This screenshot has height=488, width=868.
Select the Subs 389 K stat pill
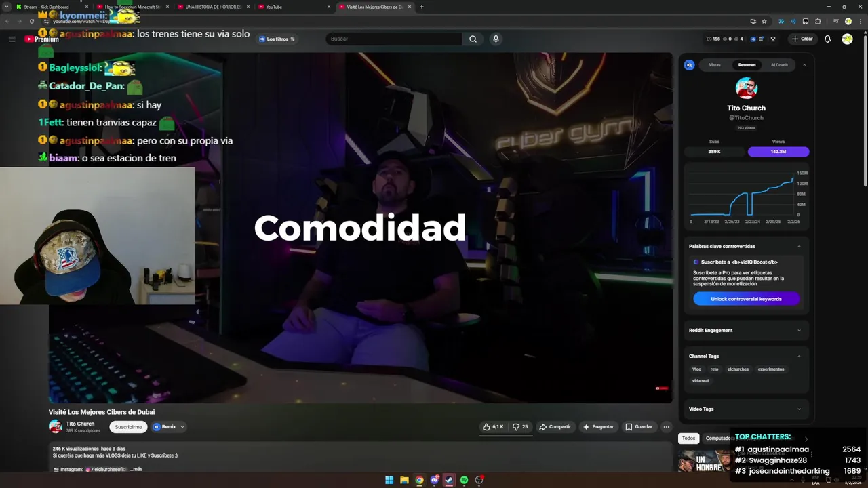(x=714, y=152)
